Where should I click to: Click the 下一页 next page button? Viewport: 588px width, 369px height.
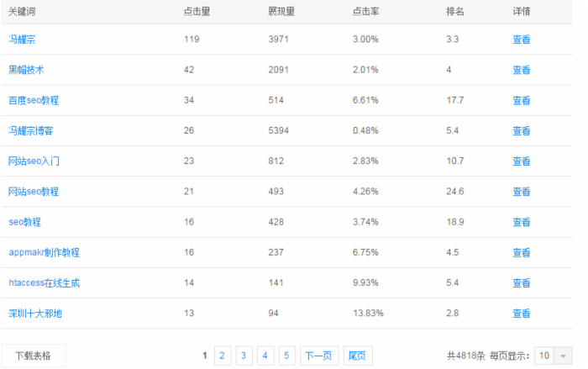click(x=318, y=356)
